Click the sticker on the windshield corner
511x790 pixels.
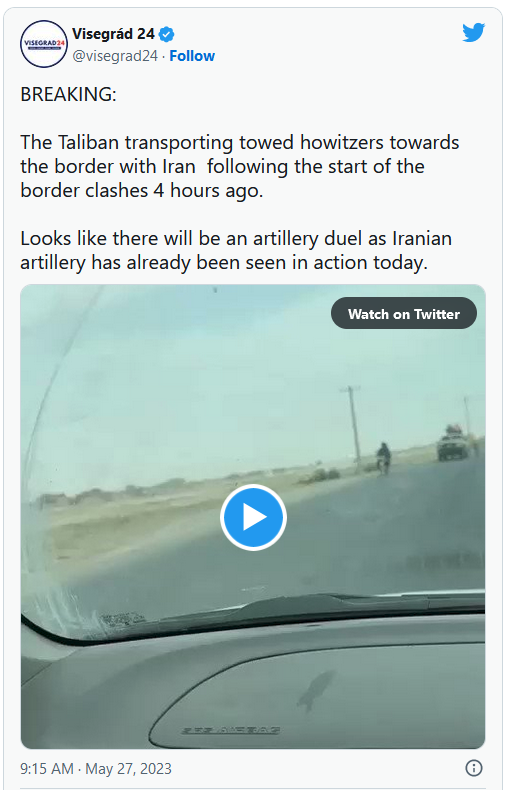(x=122, y=618)
